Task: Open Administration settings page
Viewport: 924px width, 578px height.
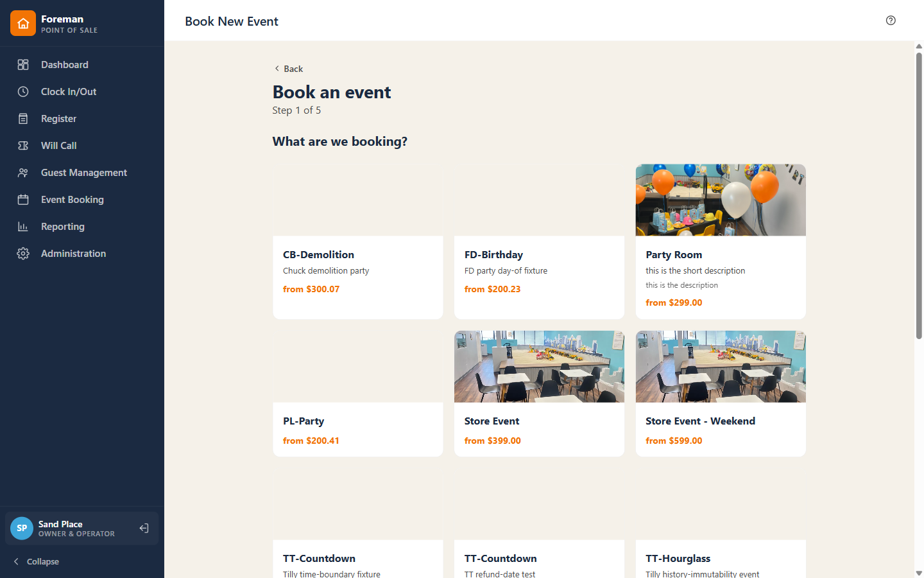Action: pos(82,254)
